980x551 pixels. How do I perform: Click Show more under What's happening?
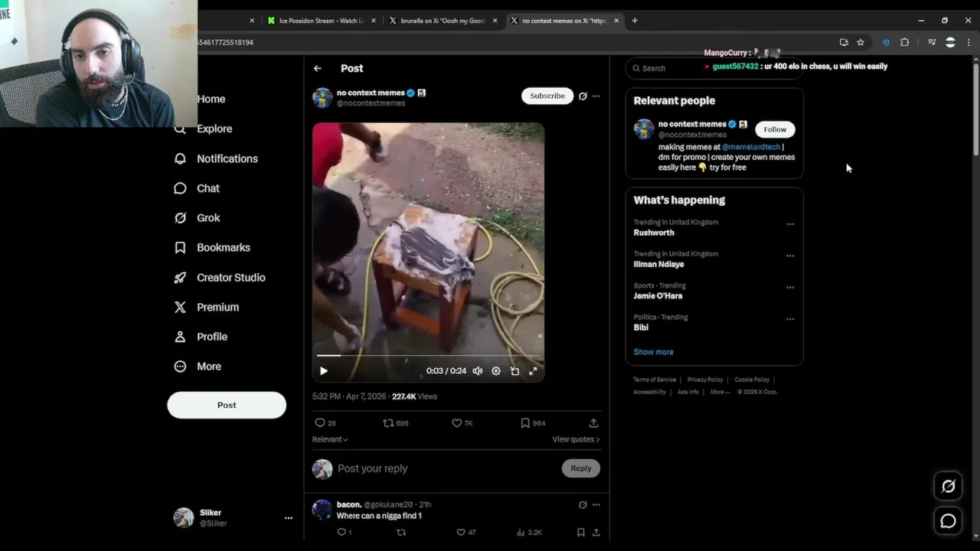(653, 352)
